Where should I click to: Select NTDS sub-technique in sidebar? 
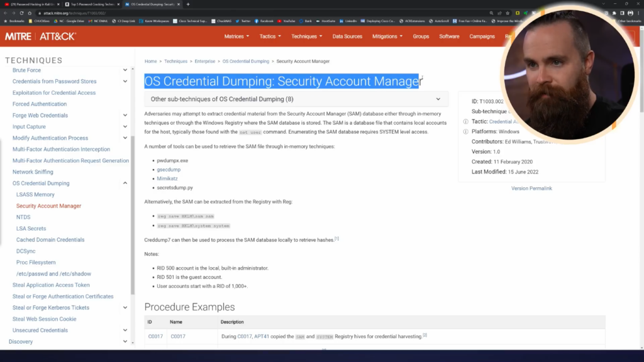[x=23, y=217]
